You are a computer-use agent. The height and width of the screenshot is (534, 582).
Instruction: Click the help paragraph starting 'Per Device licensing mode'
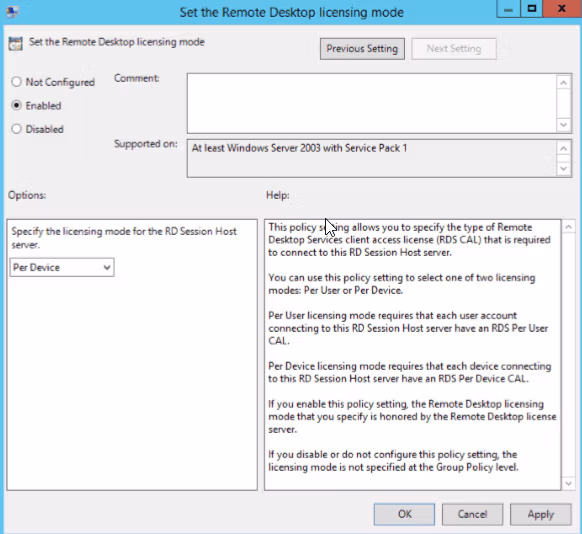pos(410,372)
